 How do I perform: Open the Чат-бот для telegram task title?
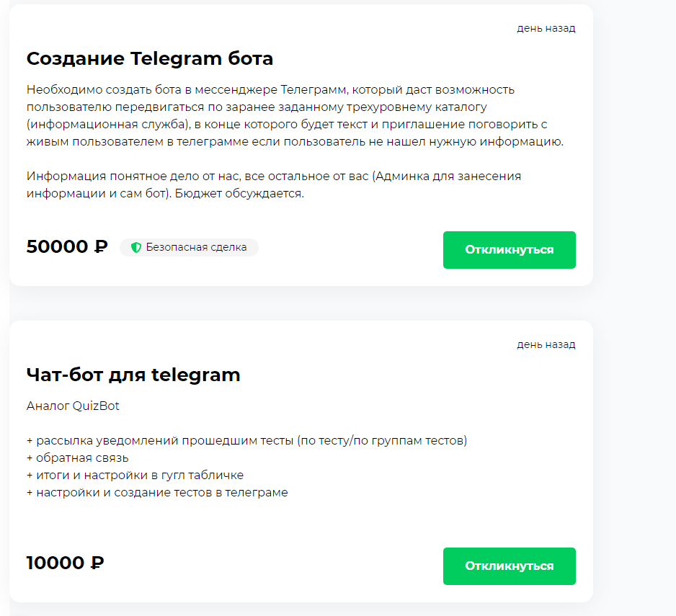(x=133, y=375)
